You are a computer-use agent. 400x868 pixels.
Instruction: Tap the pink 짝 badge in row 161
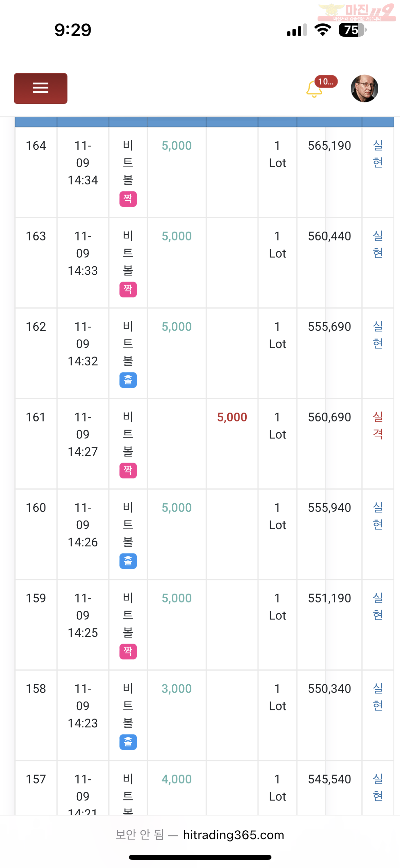(x=128, y=470)
